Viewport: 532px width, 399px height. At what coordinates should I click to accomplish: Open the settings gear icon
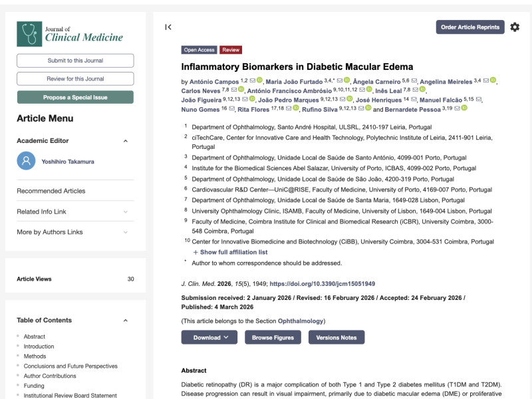click(x=515, y=27)
